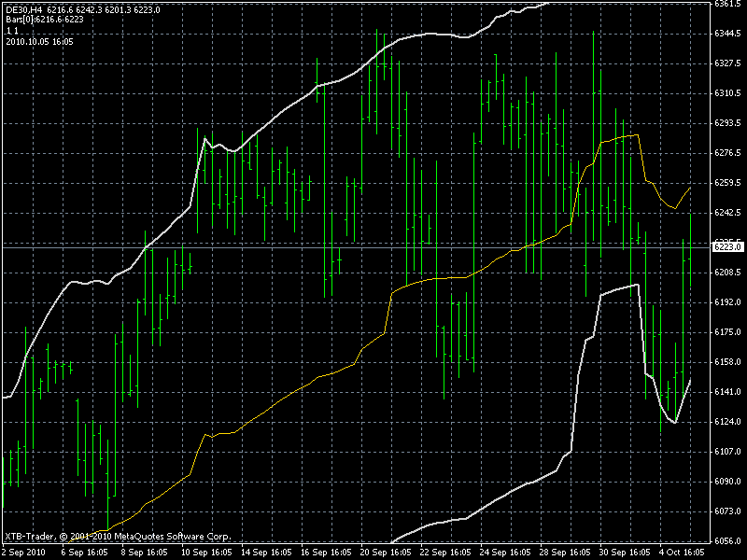Click the 6192.0 price axis label

(727, 302)
